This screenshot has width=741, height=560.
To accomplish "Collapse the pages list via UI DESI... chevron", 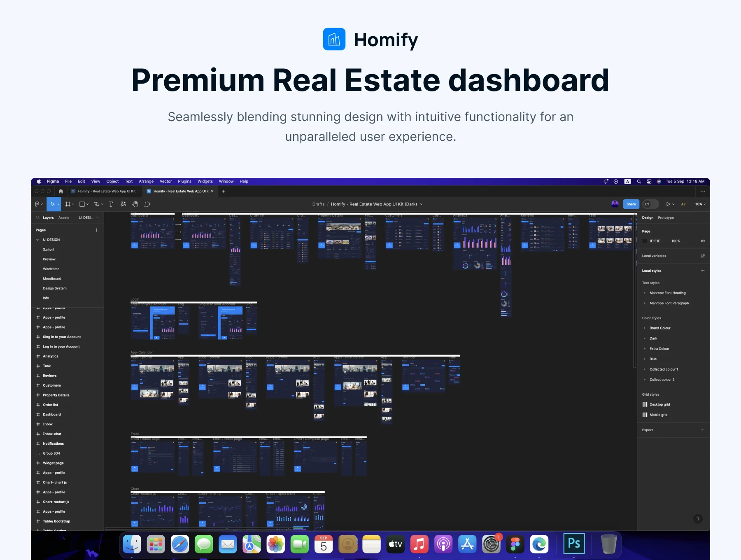I will point(98,217).
